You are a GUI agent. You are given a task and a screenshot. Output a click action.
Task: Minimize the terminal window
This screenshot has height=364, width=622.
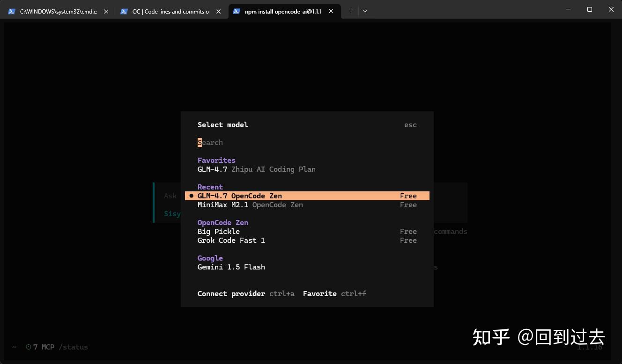[x=569, y=9]
